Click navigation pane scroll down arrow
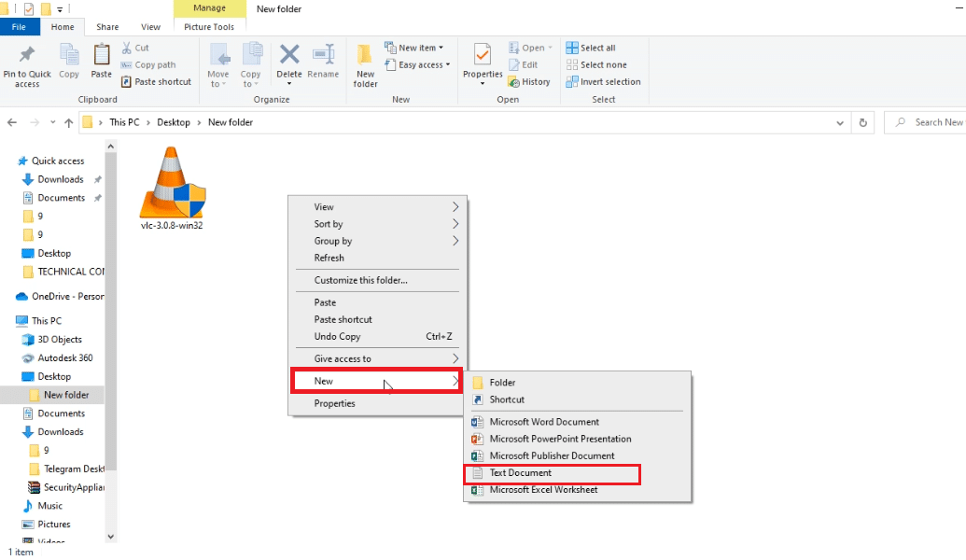 click(111, 537)
